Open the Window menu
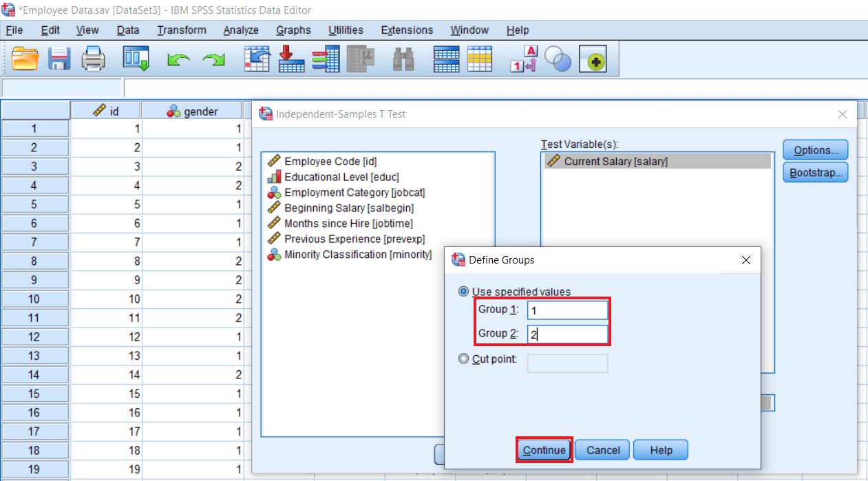The width and height of the screenshot is (868, 481). (x=469, y=30)
